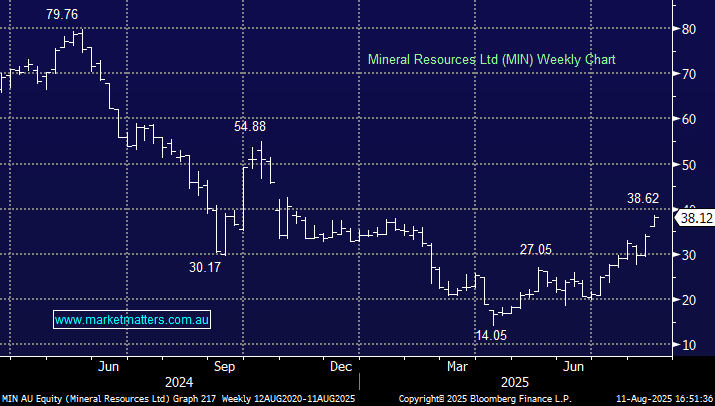Click the Weekly 12AUG2020-11AUG2025 date range text
The width and height of the screenshot is (715, 406).
288,399
